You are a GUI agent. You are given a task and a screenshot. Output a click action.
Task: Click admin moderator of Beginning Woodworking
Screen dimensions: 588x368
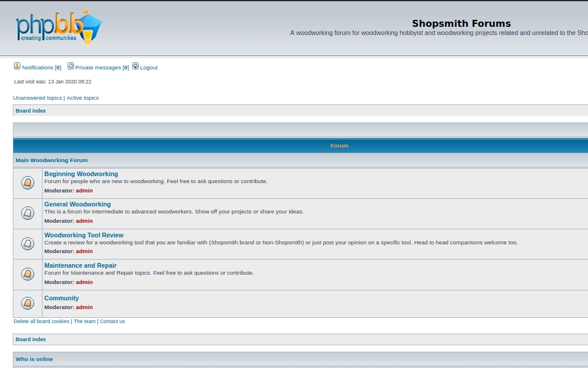point(84,191)
